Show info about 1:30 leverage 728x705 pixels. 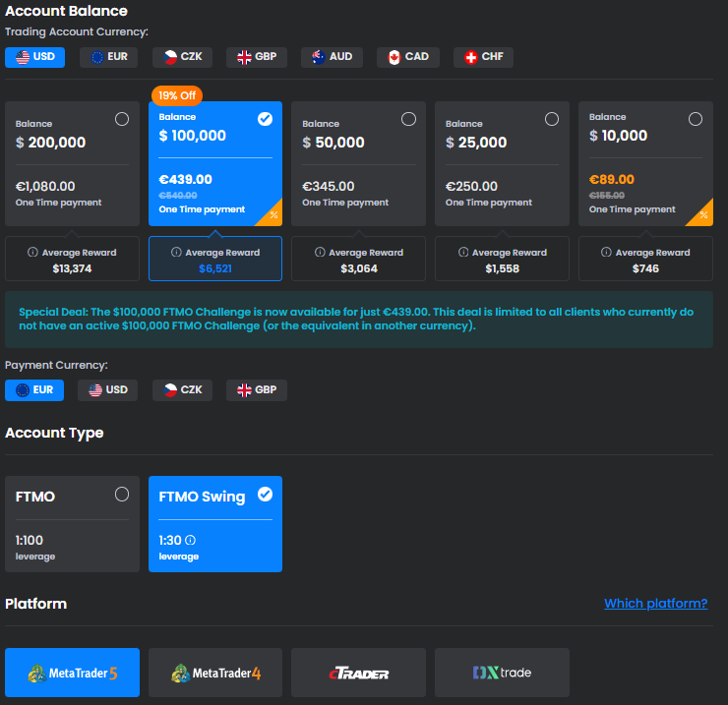(190, 540)
